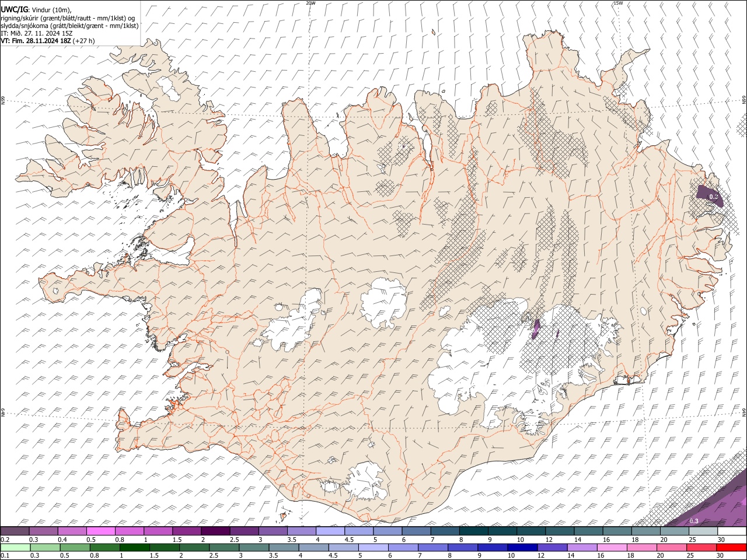The image size is (747, 560).
Task: Select the lower scale swatch between 0.3 and 0.5
Action: pos(46,547)
